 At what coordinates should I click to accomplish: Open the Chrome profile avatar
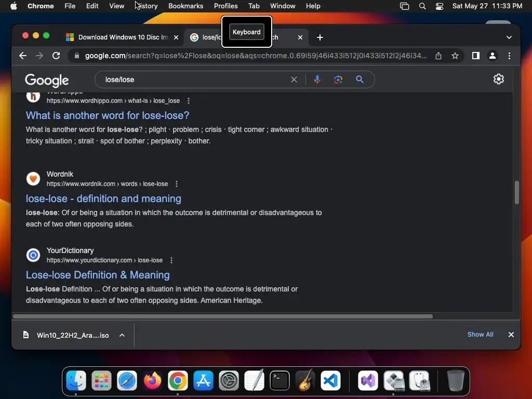click(493, 56)
